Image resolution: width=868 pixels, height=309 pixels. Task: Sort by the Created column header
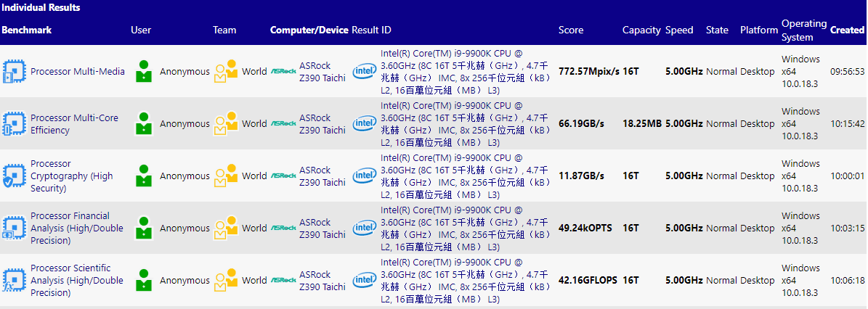coord(847,30)
